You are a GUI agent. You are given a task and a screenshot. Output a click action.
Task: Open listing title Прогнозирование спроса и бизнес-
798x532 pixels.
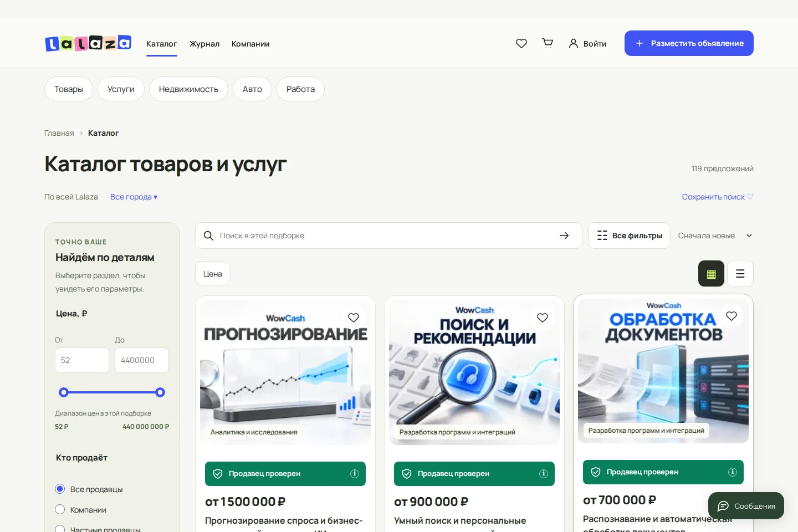point(284,521)
